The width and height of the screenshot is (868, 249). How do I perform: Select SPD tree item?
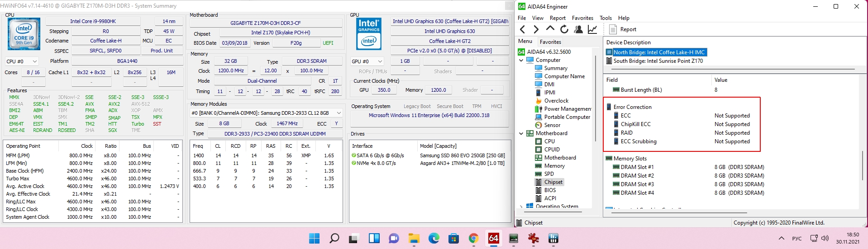(x=544, y=174)
